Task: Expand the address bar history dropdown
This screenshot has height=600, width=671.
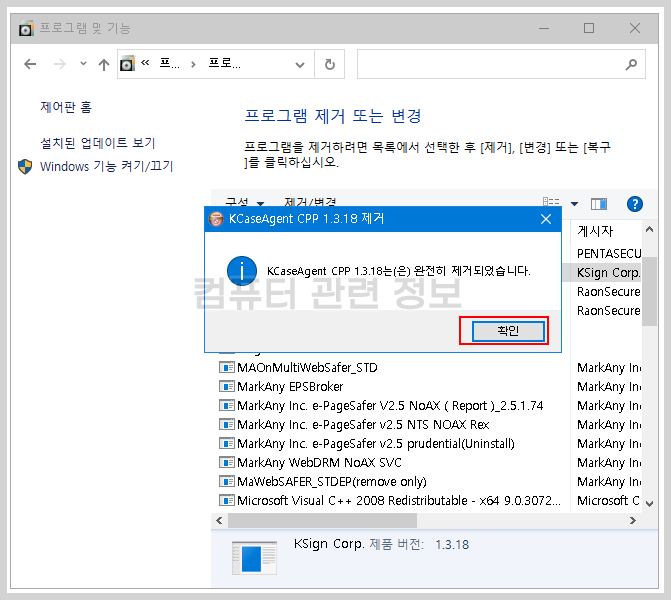Action: (300, 65)
